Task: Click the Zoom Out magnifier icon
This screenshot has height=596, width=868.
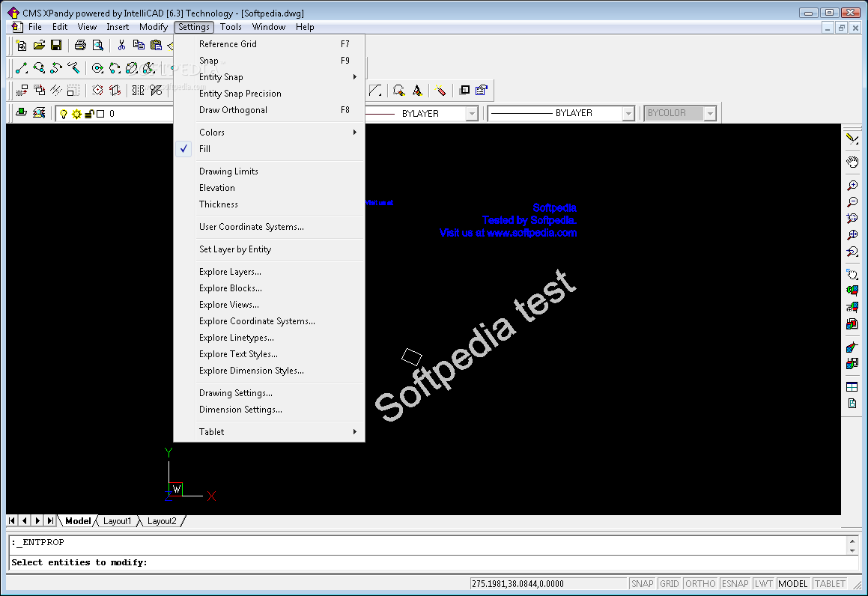Action: click(852, 202)
